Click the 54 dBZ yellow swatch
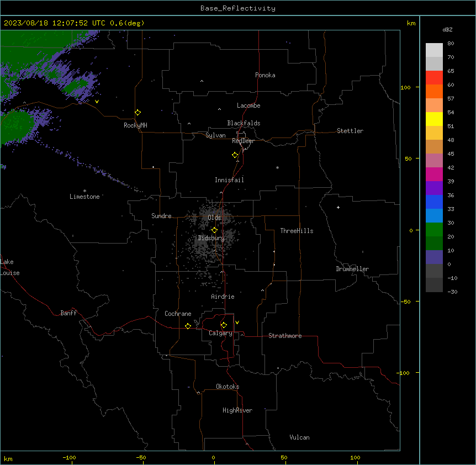This screenshot has width=476, height=465. pyautogui.click(x=434, y=119)
